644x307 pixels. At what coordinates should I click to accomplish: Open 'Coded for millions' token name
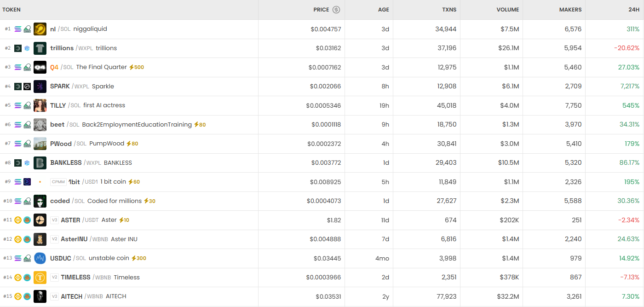tap(115, 201)
